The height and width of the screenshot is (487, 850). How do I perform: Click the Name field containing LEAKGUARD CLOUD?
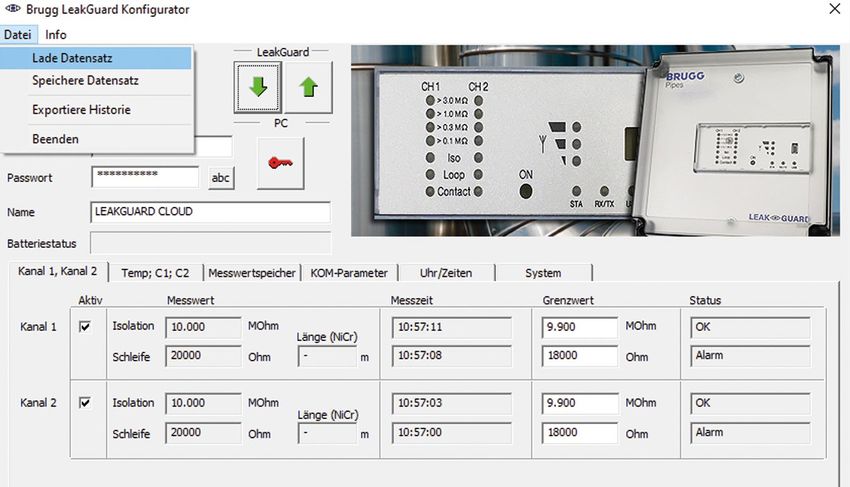point(210,212)
